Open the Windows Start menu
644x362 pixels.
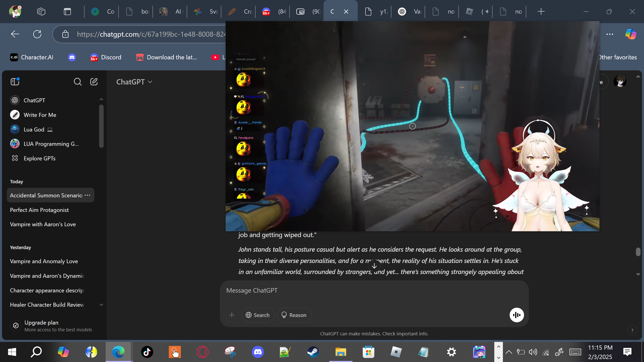tap(12, 352)
